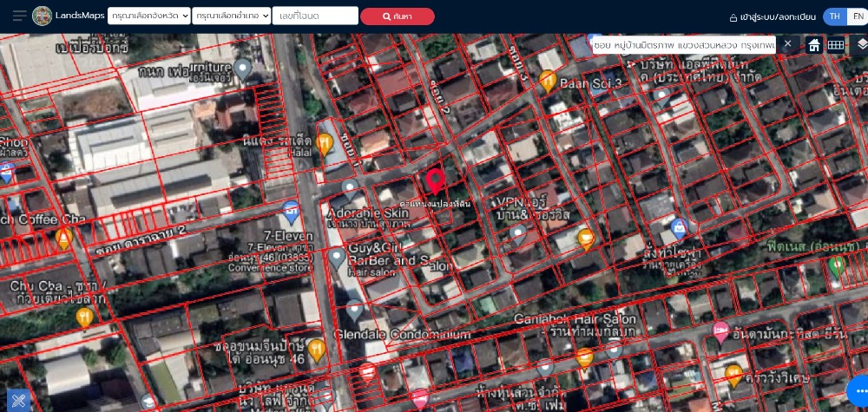868x412 pixels.
Task: Expand the province selection dropdown
Action: [148, 16]
